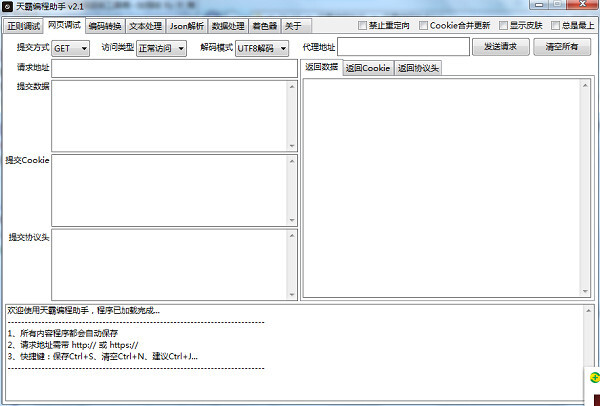
Task: Open the 编码转换 tab
Action: 105,26
